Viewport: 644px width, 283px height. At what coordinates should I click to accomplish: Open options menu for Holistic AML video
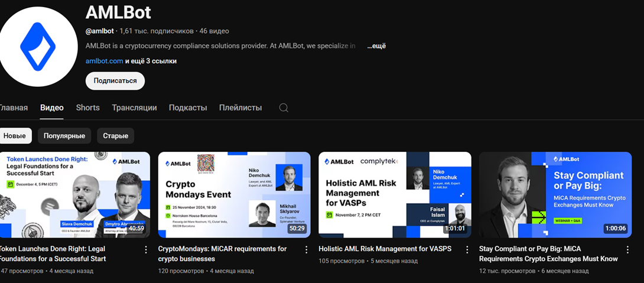point(467,250)
